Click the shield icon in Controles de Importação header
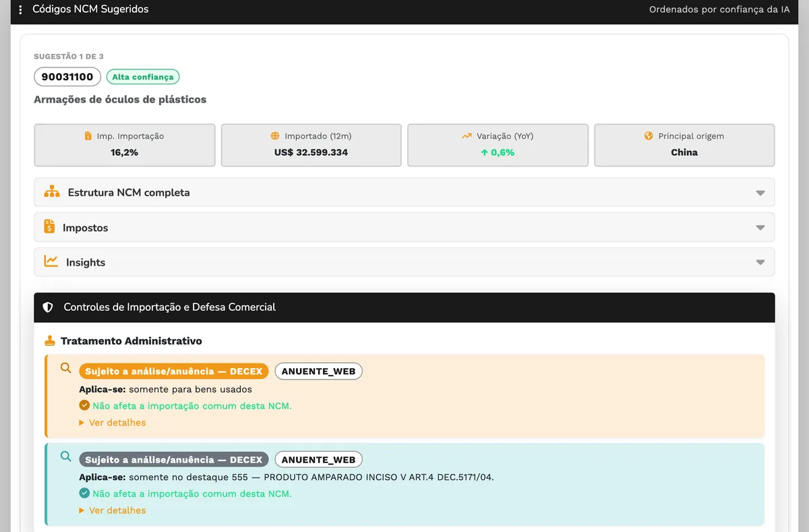This screenshot has height=532, width=809. tap(48, 307)
